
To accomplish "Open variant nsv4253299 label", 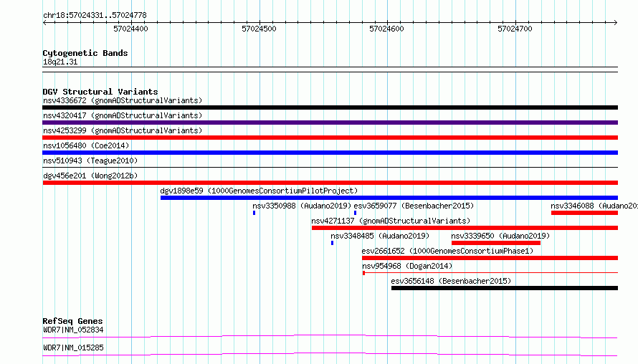I will [123, 130].
